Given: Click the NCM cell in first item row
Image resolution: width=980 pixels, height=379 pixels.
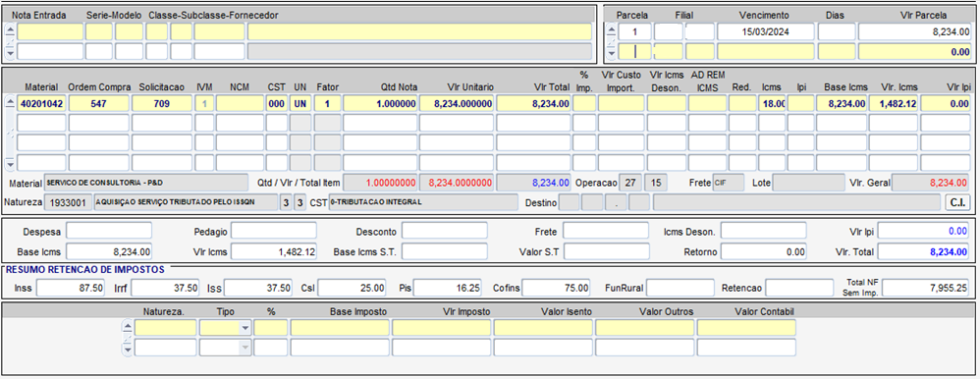Looking at the screenshot, I should (240, 104).
